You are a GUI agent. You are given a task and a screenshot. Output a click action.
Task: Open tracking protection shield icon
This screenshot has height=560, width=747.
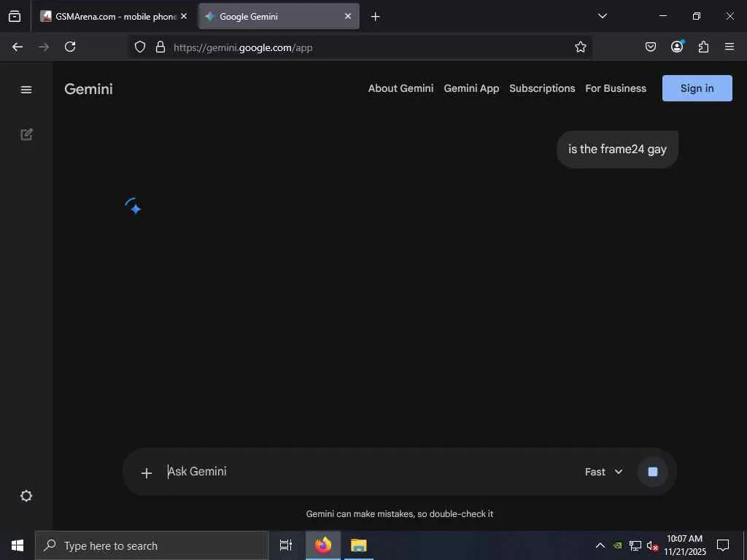click(139, 47)
